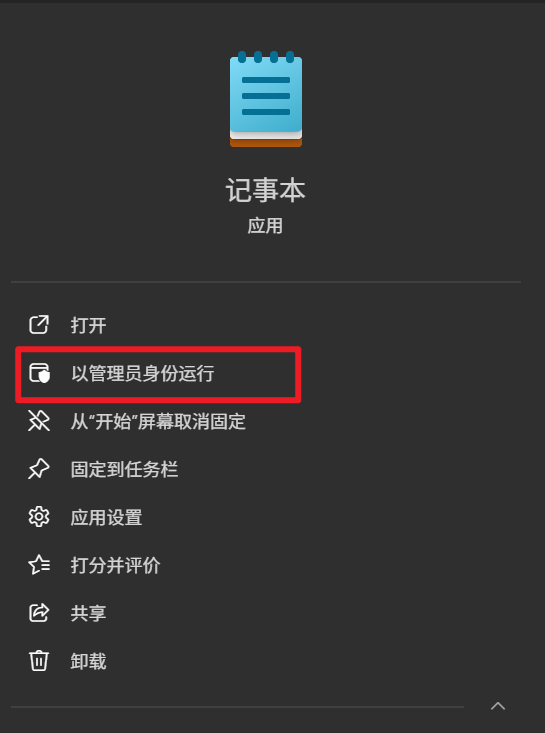Choose 共享 option text
Viewport: 545px width, 733px height.
(x=88, y=613)
